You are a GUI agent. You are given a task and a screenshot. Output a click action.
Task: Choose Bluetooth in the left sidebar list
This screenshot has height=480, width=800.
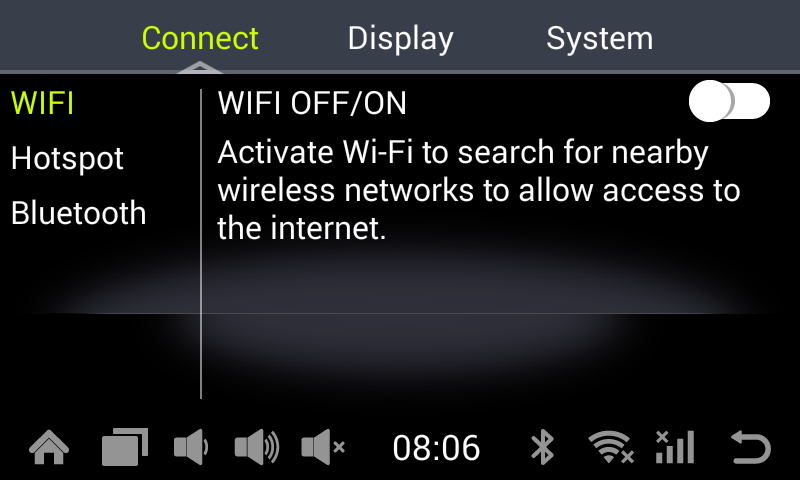pyautogui.click(x=79, y=213)
